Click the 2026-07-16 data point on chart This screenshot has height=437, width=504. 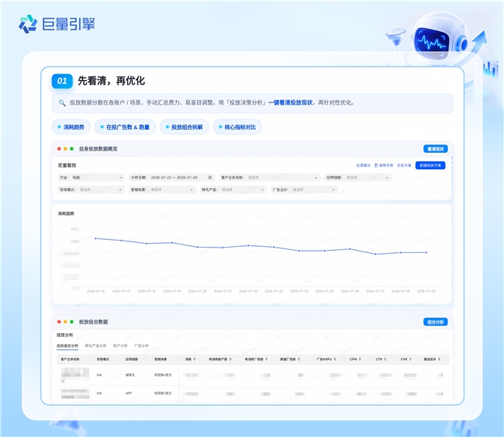pos(96,238)
